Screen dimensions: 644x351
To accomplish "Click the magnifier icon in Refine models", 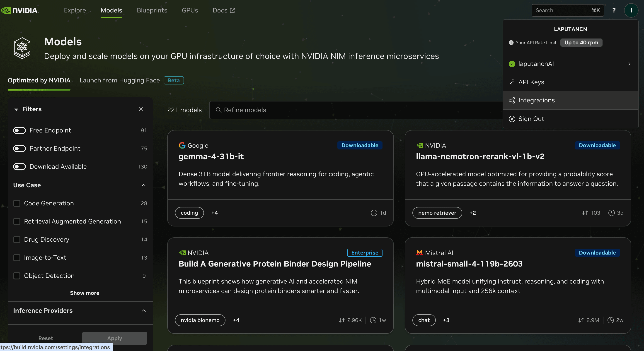I will click(x=218, y=110).
